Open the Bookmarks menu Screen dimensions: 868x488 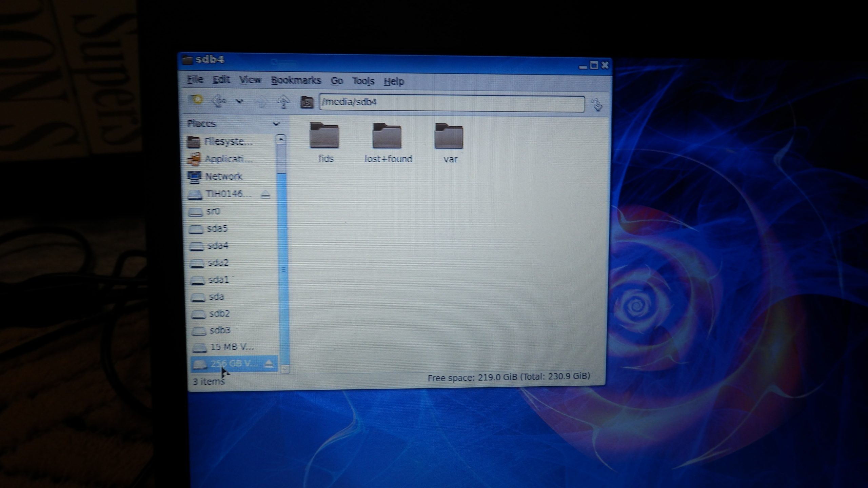[296, 80]
